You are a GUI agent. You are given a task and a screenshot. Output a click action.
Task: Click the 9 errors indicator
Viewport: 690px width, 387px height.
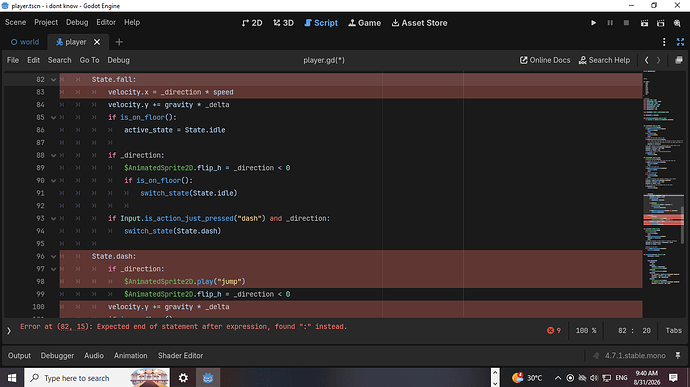coord(554,331)
